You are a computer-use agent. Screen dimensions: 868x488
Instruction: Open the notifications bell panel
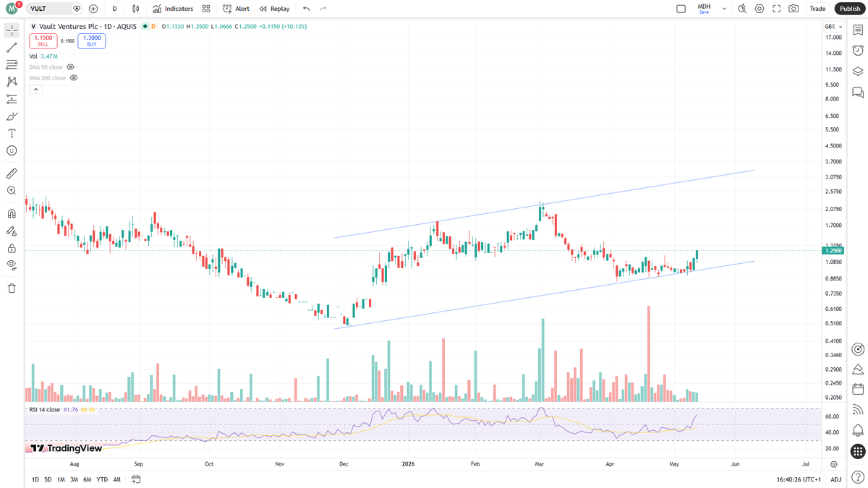pyautogui.click(x=858, y=430)
